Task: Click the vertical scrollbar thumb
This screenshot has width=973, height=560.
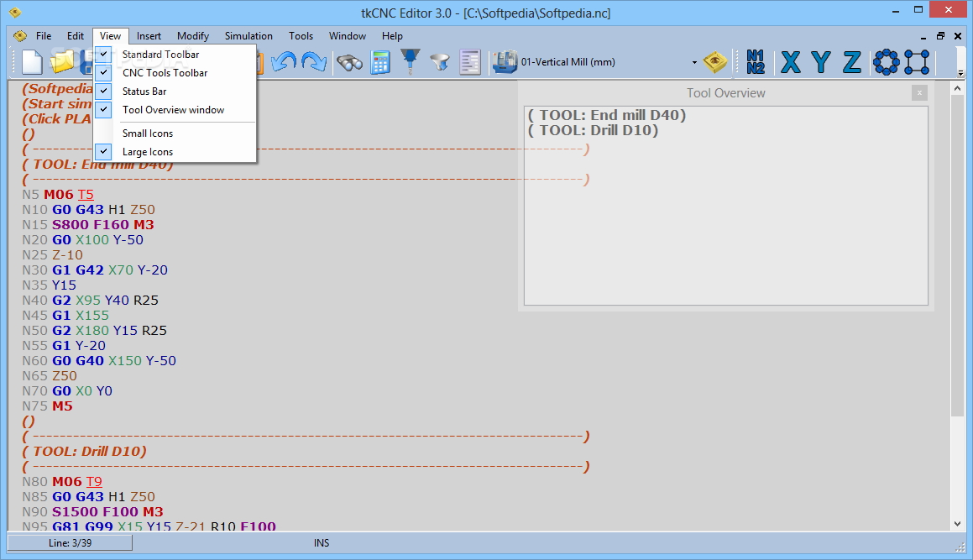Action: point(957,254)
